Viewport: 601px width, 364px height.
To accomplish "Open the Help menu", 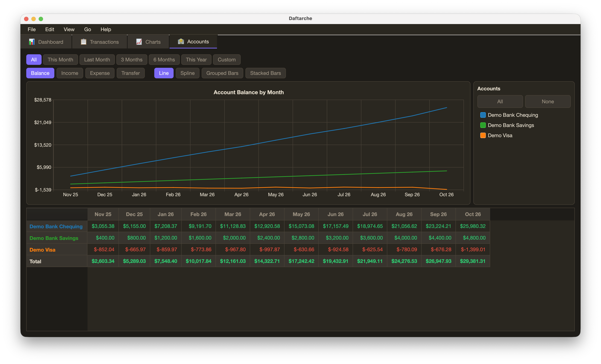I will pos(106,30).
